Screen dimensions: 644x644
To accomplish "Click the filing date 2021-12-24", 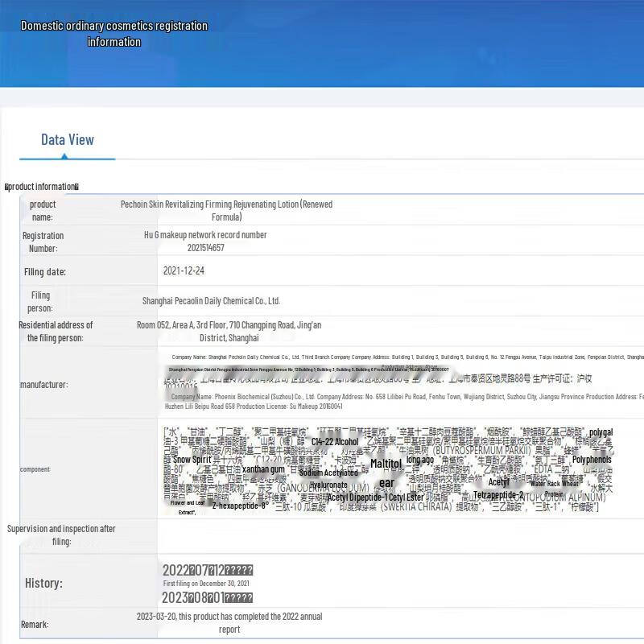I will click(184, 271).
